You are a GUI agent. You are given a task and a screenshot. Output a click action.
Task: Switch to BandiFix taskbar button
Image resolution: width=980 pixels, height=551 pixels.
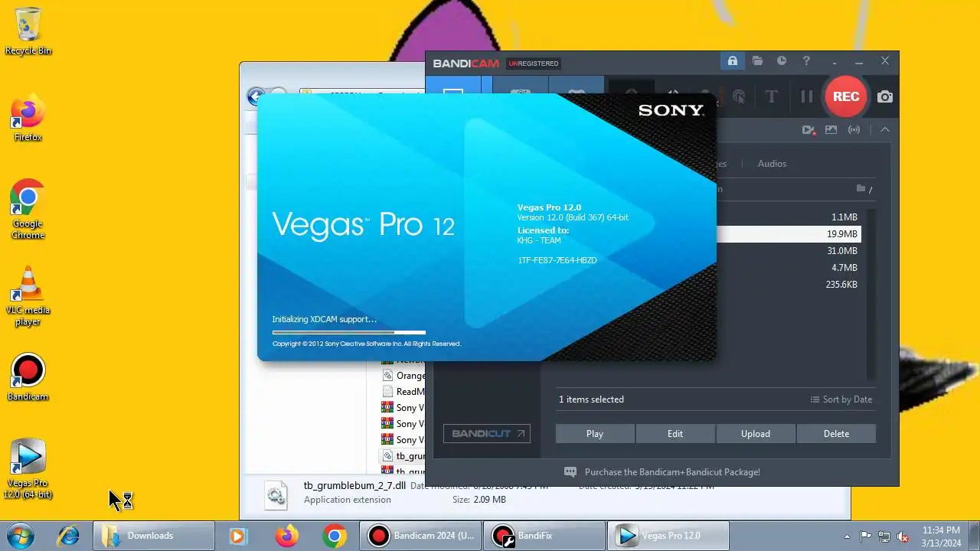546,536
